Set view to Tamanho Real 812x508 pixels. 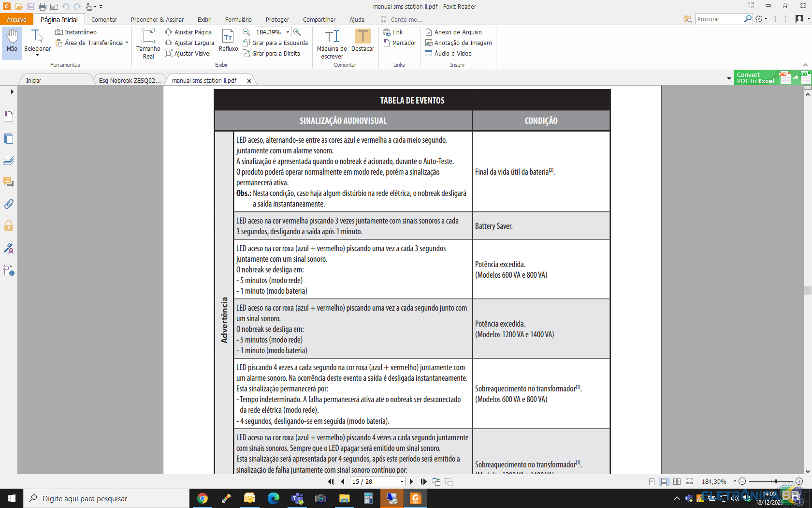click(148, 43)
